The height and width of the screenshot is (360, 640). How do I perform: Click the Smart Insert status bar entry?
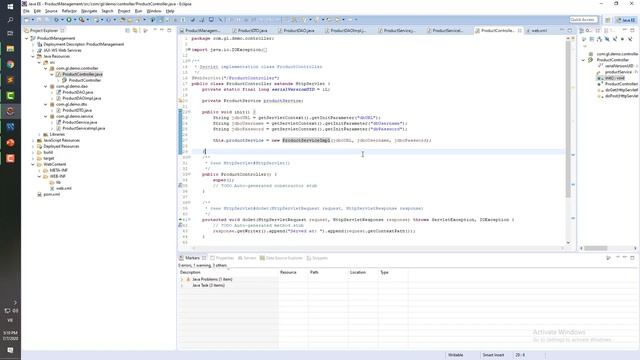[493, 355]
